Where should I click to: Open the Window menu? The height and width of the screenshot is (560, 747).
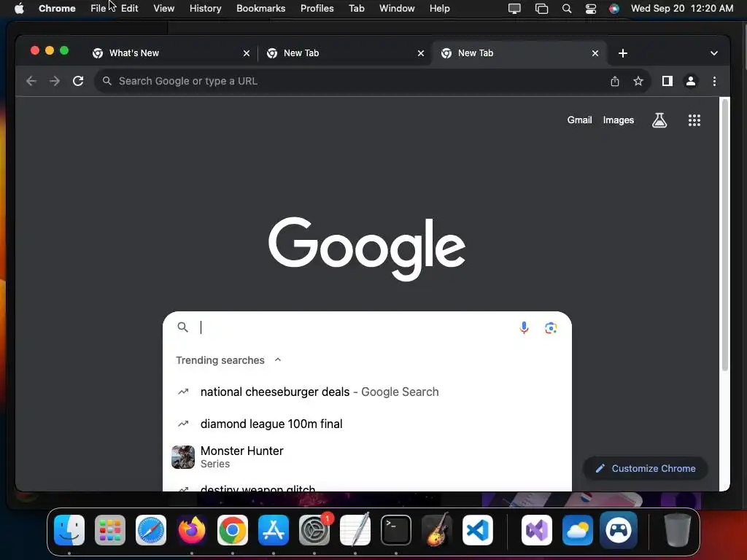397,9
